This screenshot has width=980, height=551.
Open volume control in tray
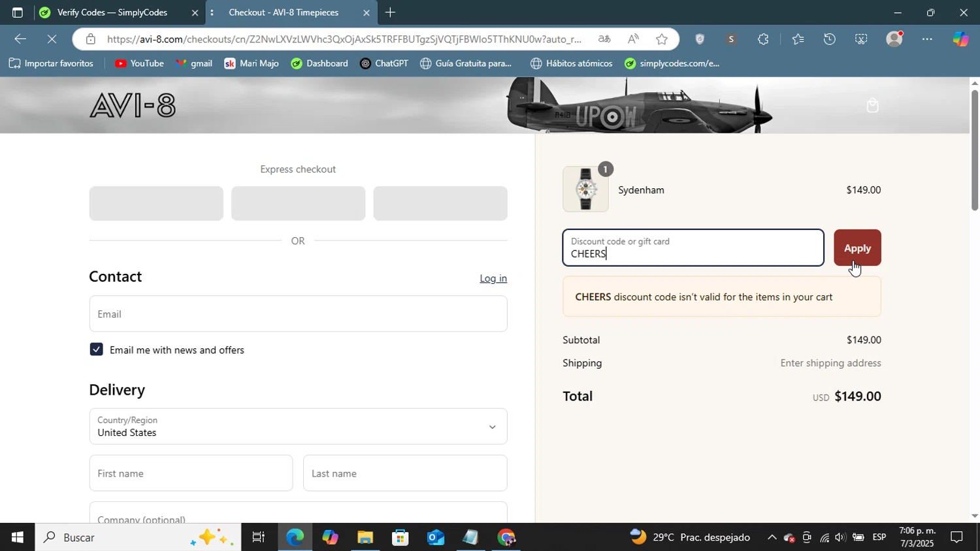click(840, 537)
